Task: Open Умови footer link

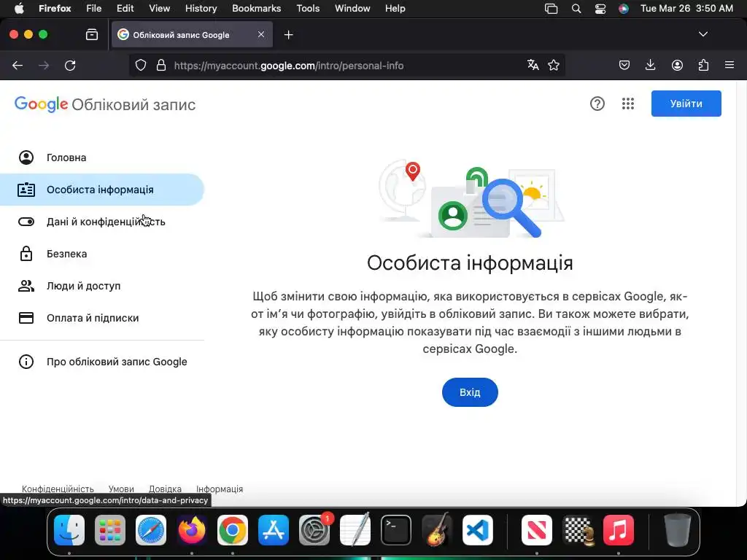Action: (121, 489)
